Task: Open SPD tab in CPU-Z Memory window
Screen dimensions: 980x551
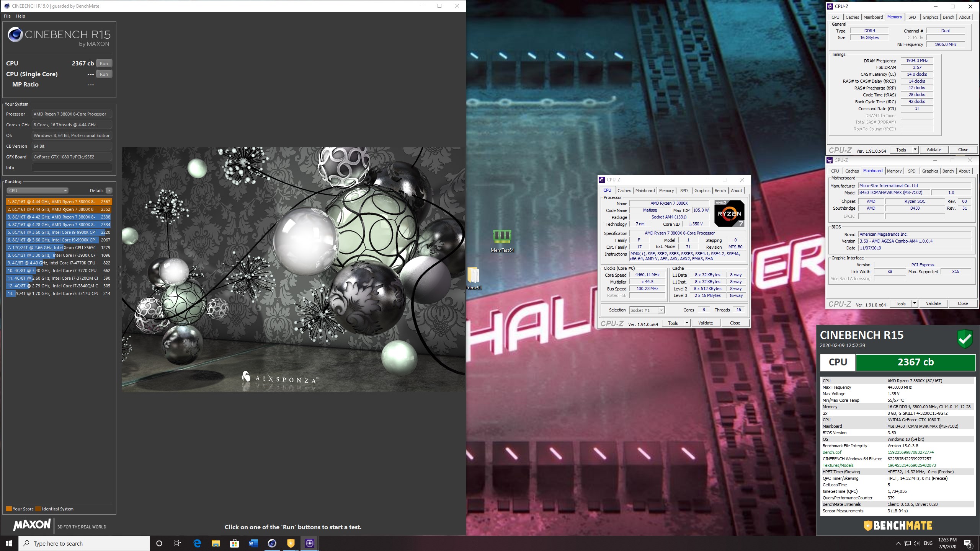Action: coord(912,17)
